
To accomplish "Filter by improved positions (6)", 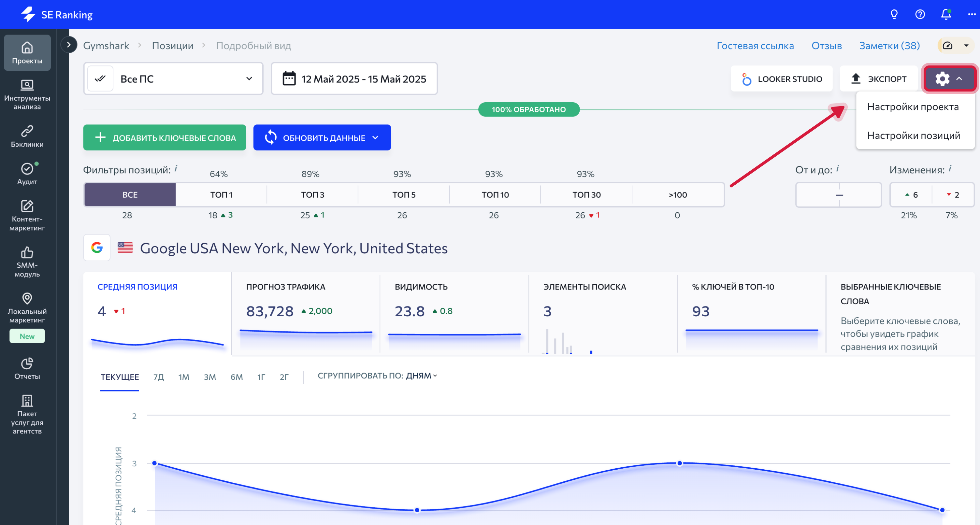I will point(911,195).
